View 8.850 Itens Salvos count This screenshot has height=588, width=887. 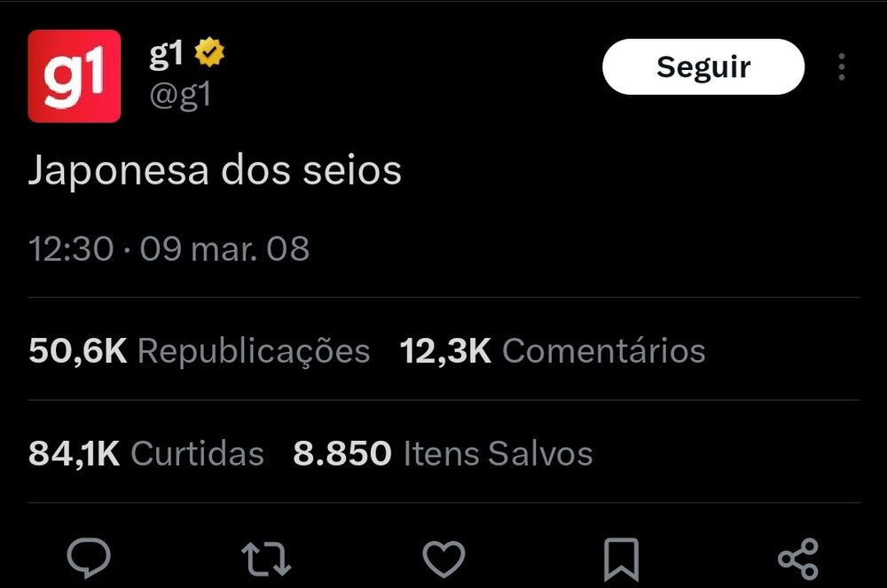(443, 453)
